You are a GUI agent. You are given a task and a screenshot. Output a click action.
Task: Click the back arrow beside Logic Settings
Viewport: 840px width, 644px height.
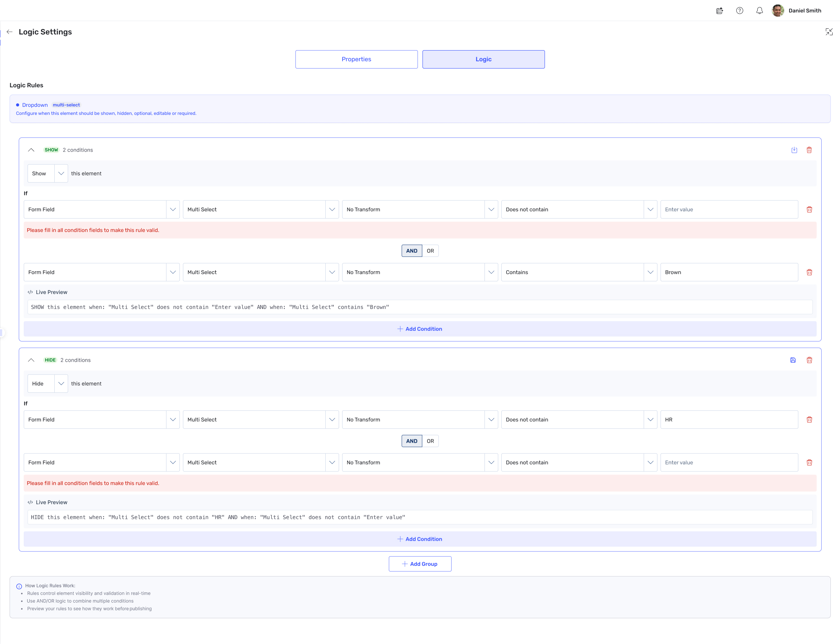10,32
